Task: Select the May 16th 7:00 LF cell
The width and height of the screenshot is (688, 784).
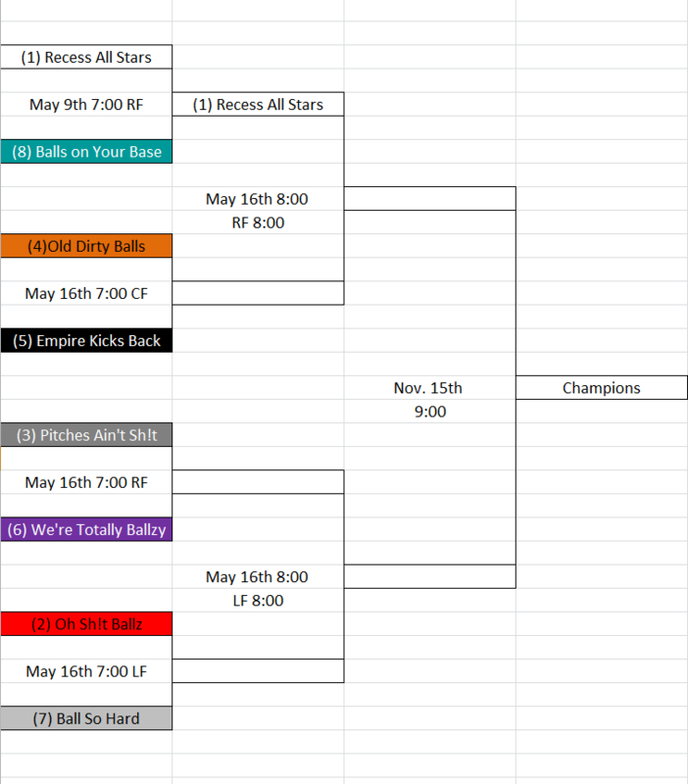Action: point(86,671)
